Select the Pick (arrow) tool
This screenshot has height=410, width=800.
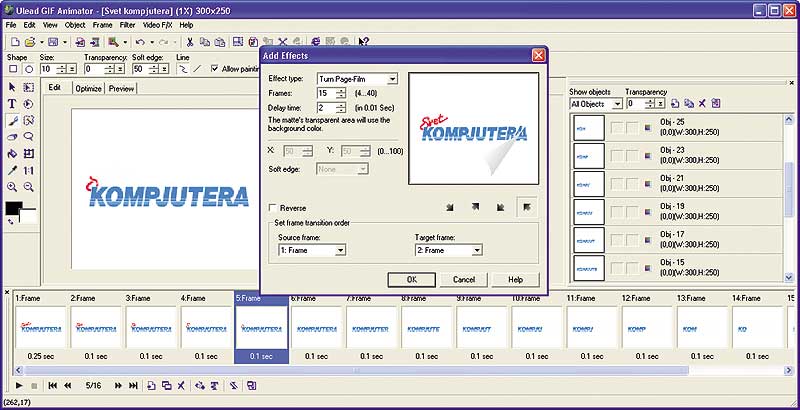point(12,88)
